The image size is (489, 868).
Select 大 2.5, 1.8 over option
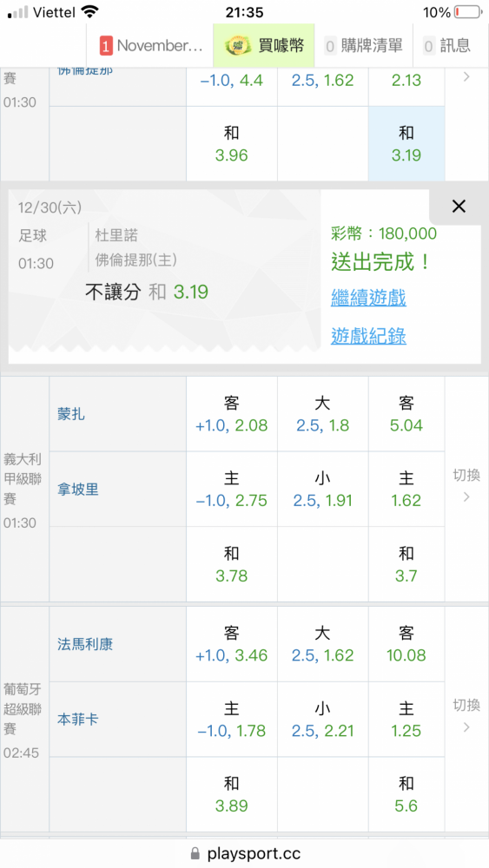tap(323, 414)
